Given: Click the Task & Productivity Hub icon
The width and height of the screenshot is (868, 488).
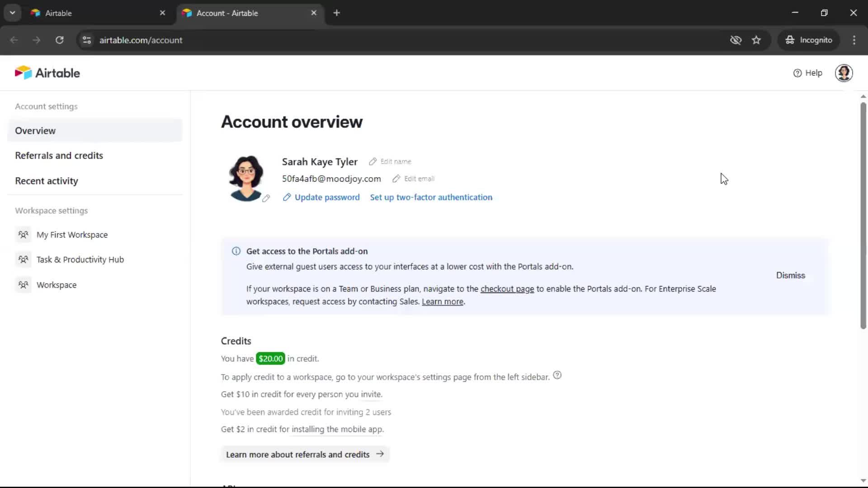Looking at the screenshot, I should click(x=23, y=259).
